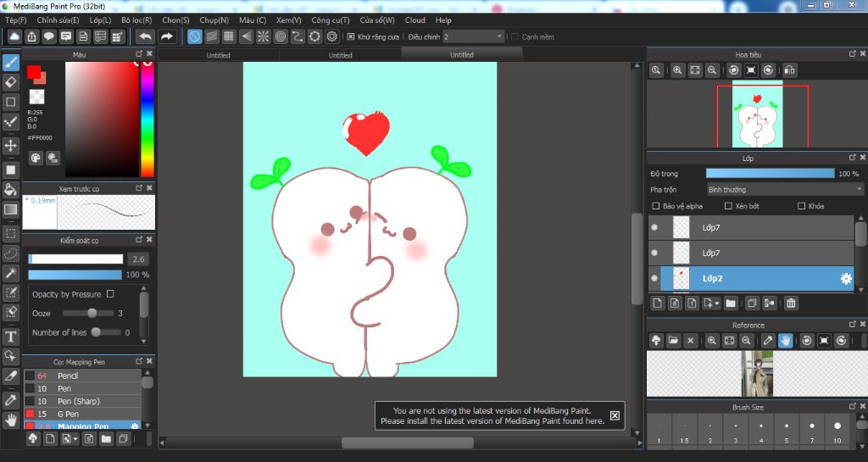Open the Điều chỉnh value dropdown
This screenshot has width=868, height=462.
point(474,36)
